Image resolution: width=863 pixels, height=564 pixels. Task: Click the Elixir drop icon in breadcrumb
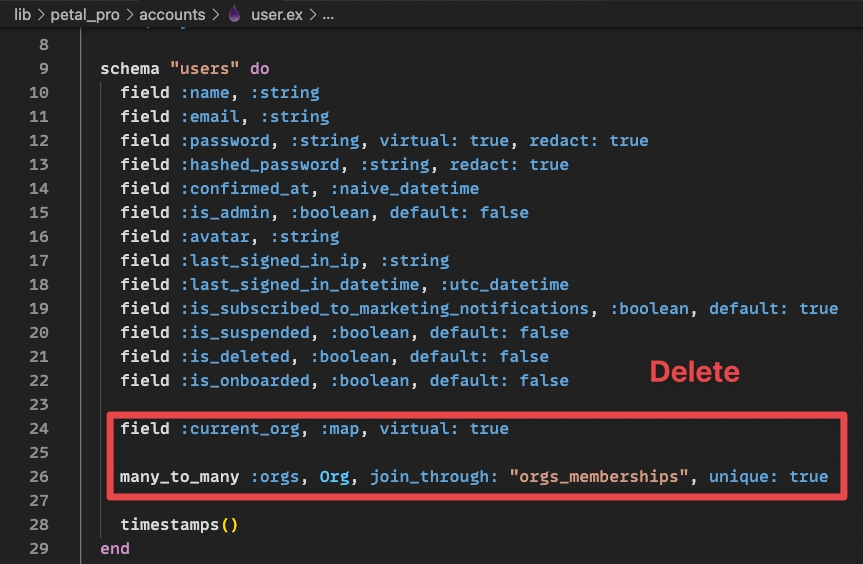point(235,15)
